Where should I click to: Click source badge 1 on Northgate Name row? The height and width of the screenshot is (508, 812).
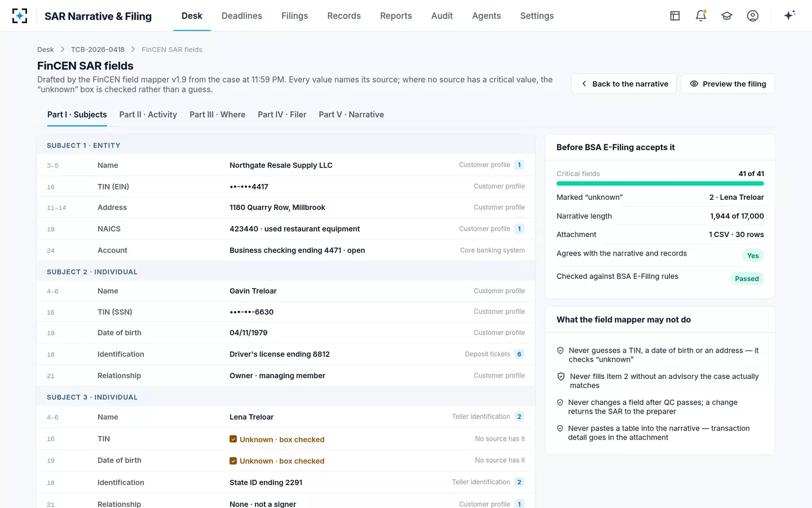(x=519, y=165)
